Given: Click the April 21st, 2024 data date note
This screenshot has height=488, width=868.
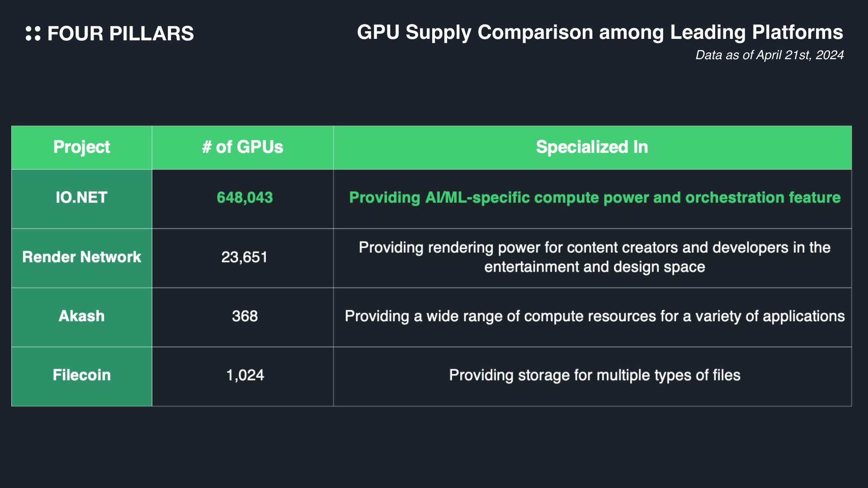Looking at the screenshot, I should (769, 55).
